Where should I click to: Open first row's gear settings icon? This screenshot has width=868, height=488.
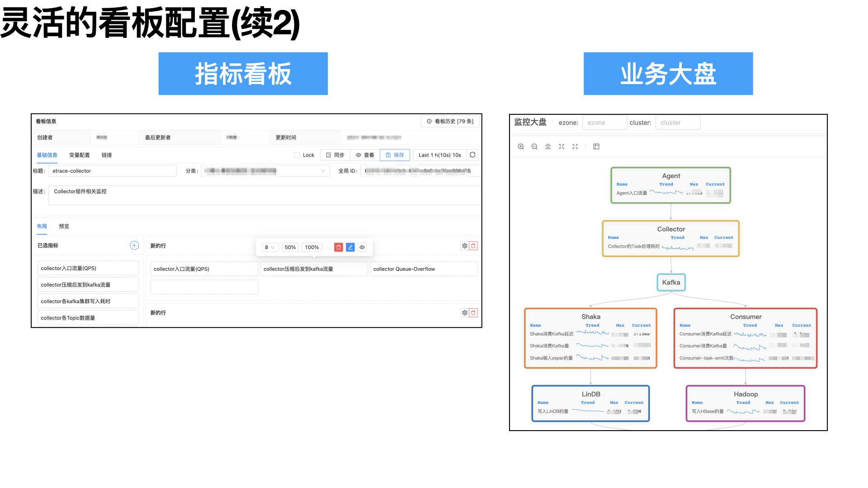click(x=464, y=246)
